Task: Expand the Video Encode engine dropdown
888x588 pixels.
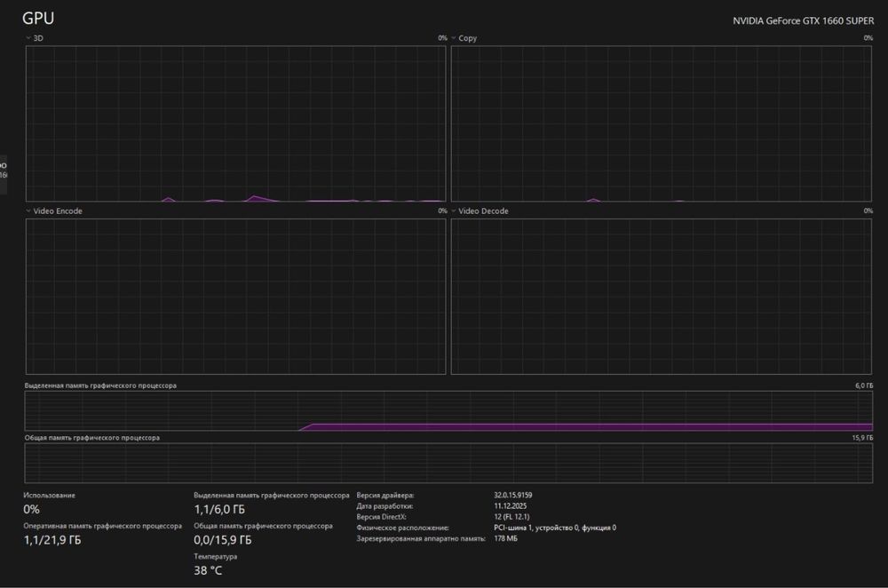Action: pos(28,211)
